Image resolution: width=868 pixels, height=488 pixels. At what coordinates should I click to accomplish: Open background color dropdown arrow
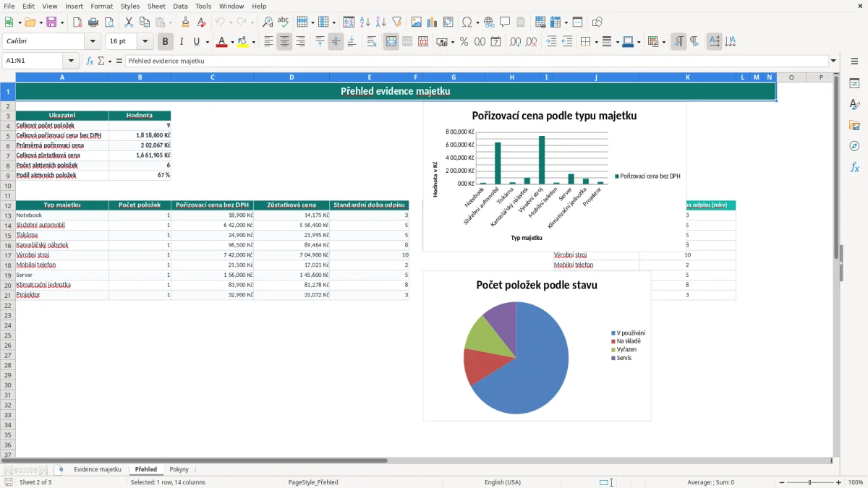tap(254, 42)
